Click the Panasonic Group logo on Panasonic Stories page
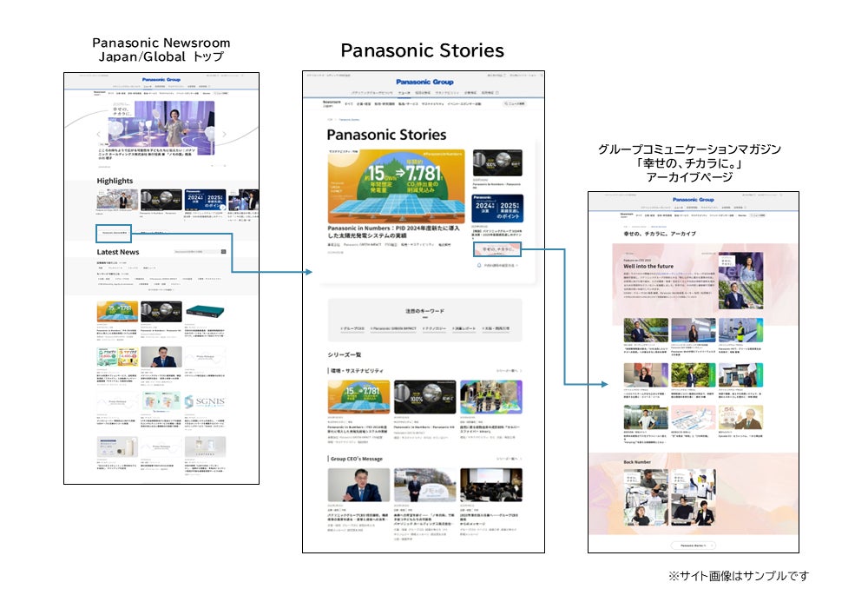The height and width of the screenshot is (602, 868). [x=424, y=82]
